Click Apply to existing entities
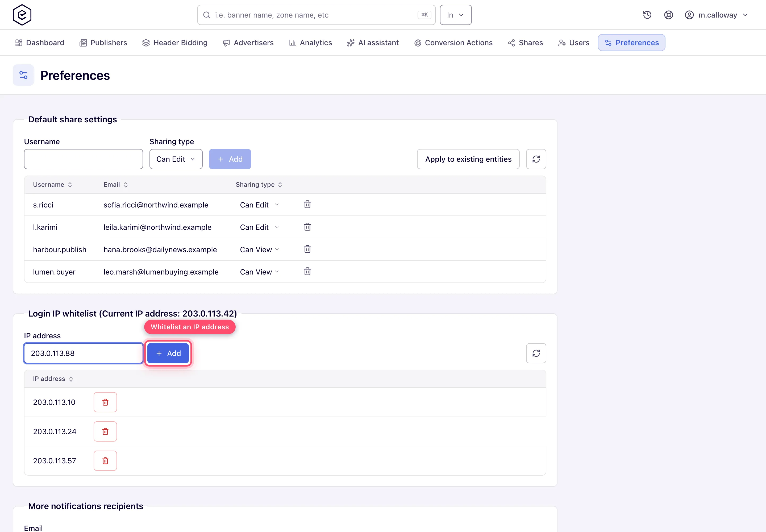 tap(468, 159)
